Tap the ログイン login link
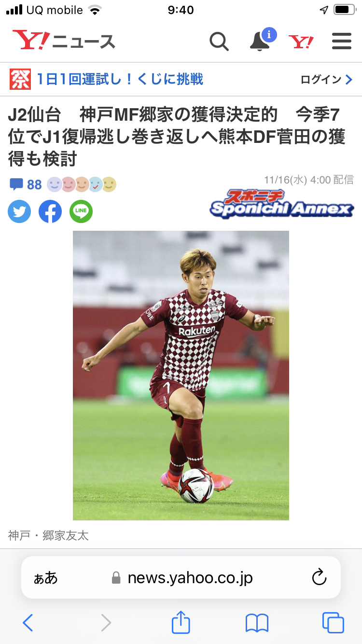362x644 pixels. tap(327, 80)
